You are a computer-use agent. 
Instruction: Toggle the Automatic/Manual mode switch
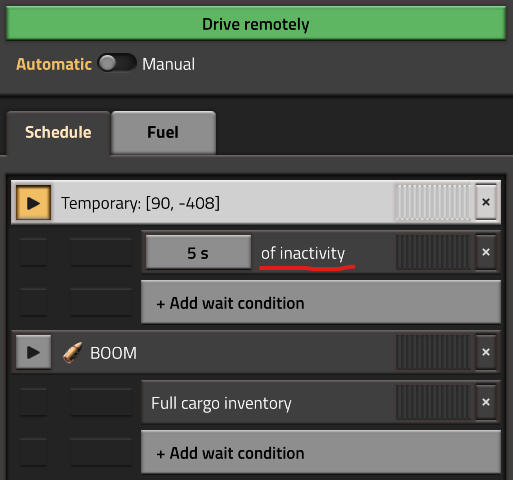[117, 63]
